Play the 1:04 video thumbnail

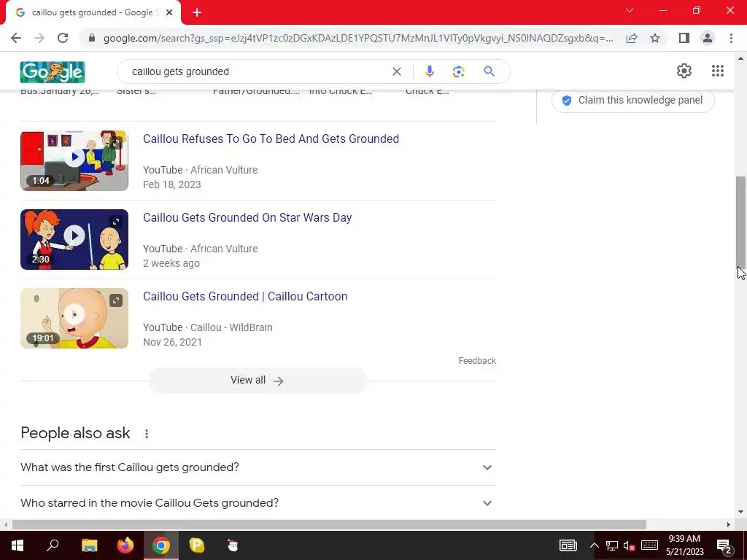pos(74,160)
